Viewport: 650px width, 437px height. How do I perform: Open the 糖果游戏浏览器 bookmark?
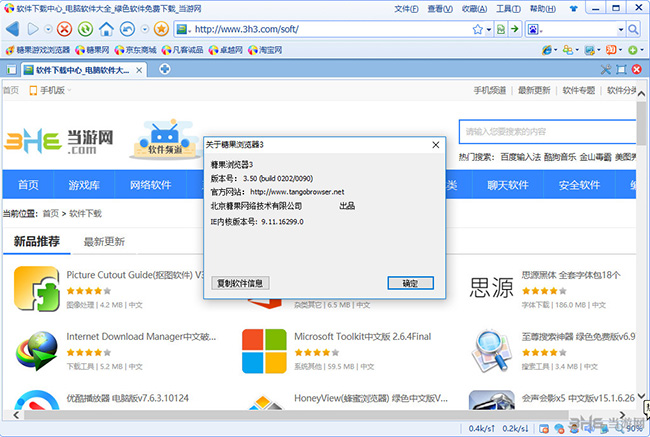[38, 50]
